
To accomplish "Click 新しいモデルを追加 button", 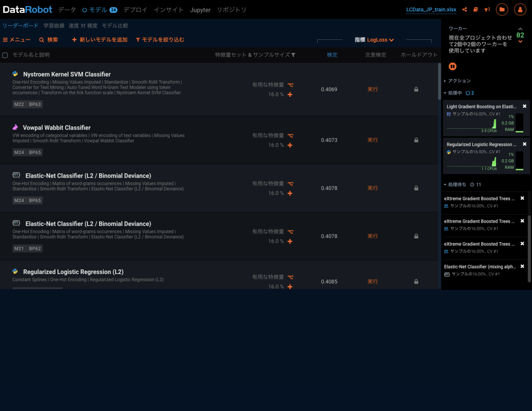I will 100,40.
